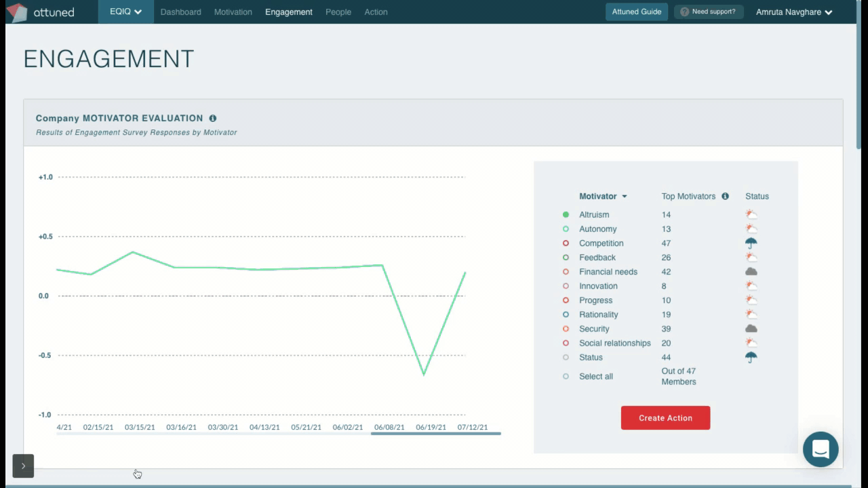
Task: Click Autonomy weather status icon
Action: (751, 229)
